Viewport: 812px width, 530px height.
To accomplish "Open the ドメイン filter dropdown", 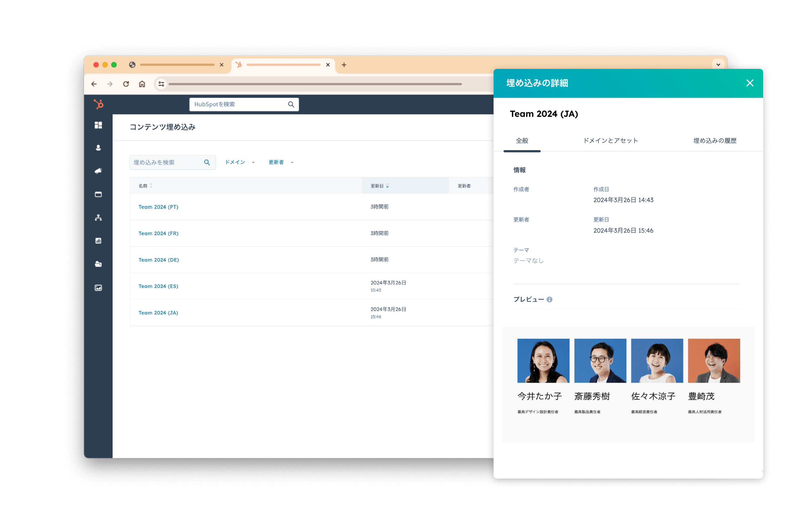I will (240, 162).
